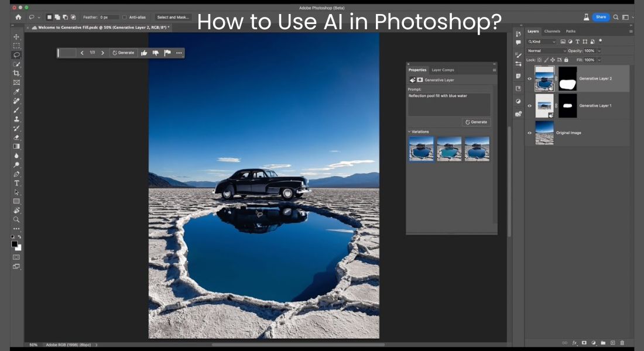Enable the Anti-alias checkbox in options bar
This screenshot has width=644, height=351.
pyautogui.click(x=125, y=17)
